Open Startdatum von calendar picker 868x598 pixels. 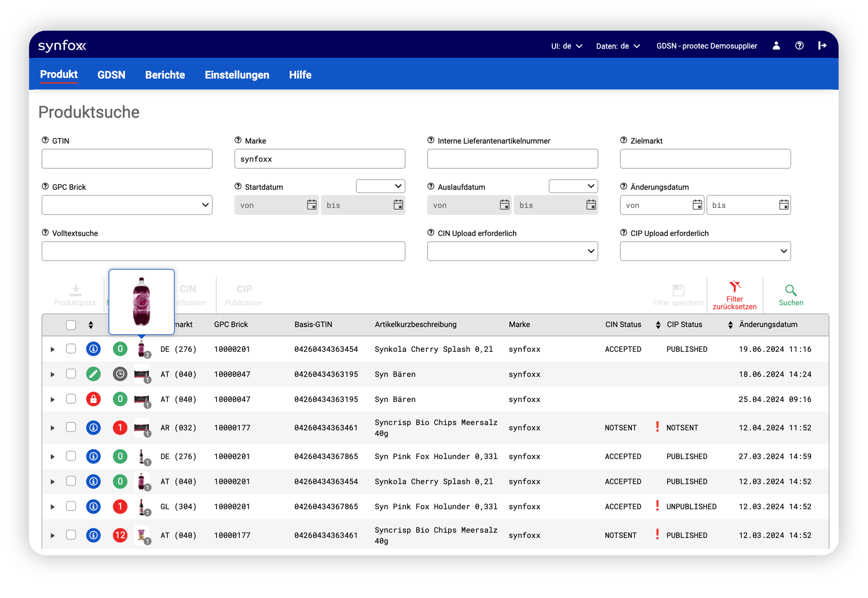point(312,205)
